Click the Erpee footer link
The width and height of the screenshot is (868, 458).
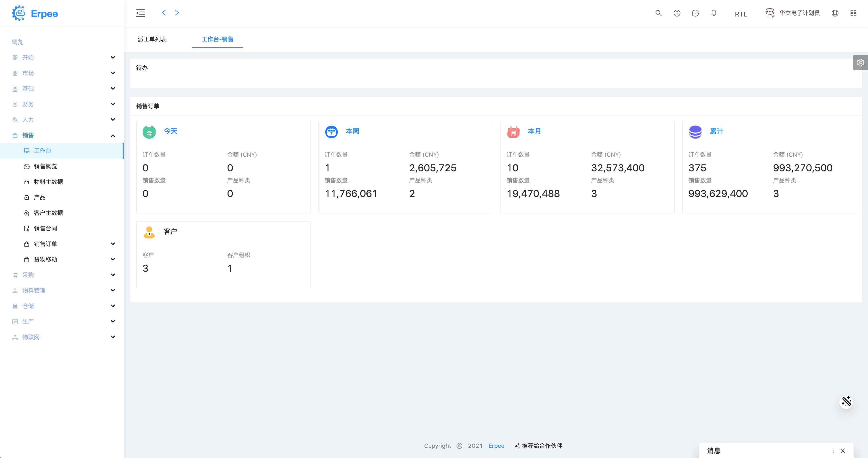click(x=496, y=446)
